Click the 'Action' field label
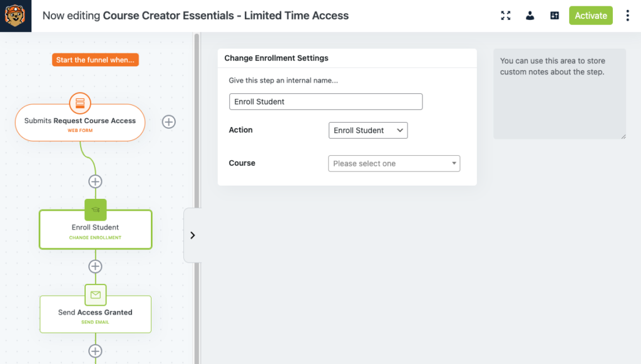 (x=241, y=130)
